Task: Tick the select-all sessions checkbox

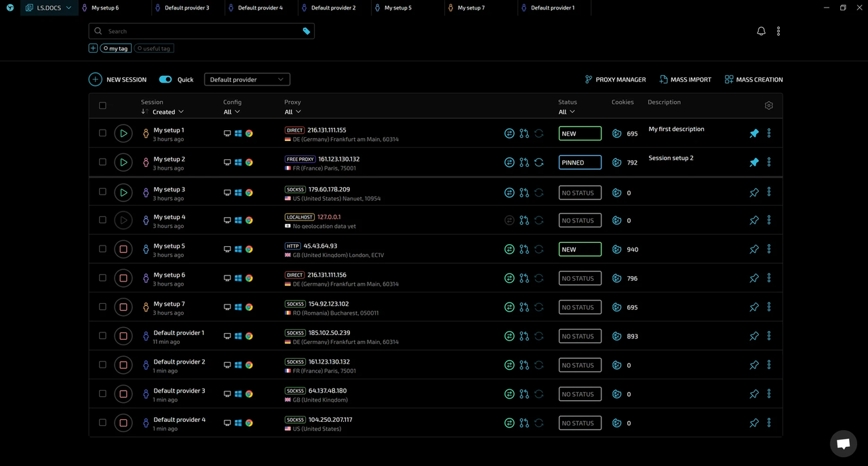Action: click(x=102, y=106)
